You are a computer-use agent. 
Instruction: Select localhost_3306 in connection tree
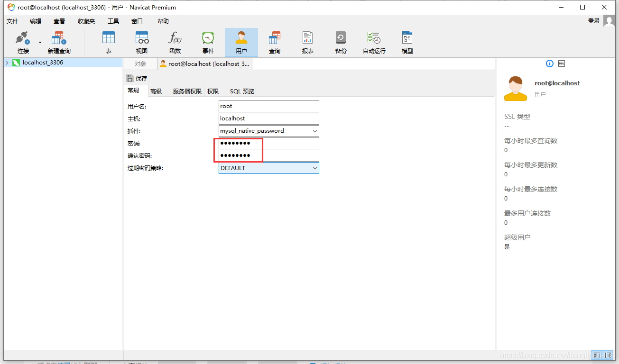(x=43, y=63)
